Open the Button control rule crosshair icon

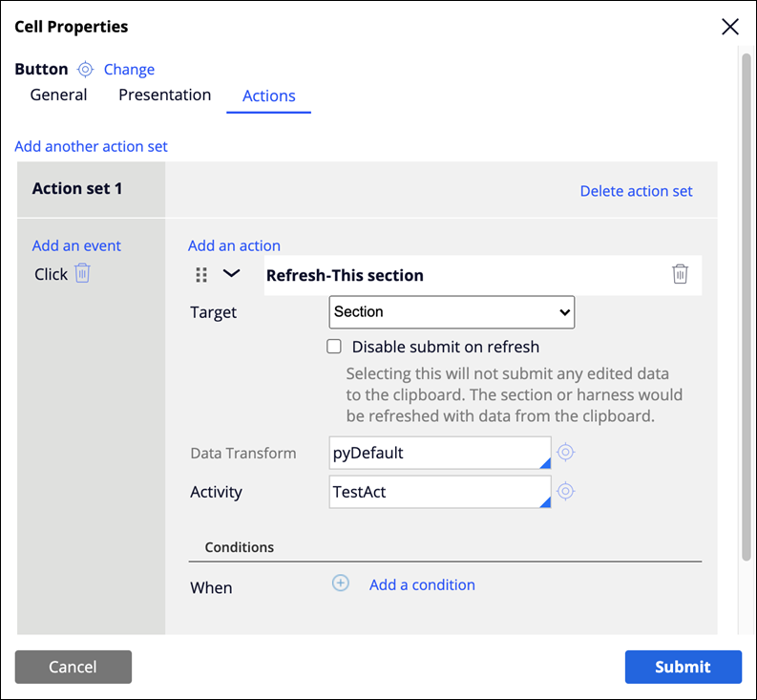pos(86,70)
